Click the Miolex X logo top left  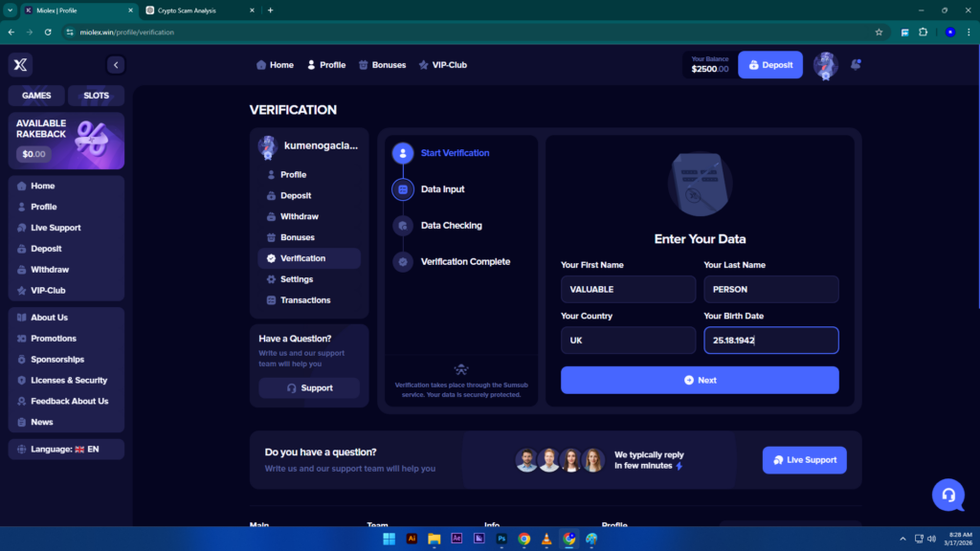tap(19, 64)
